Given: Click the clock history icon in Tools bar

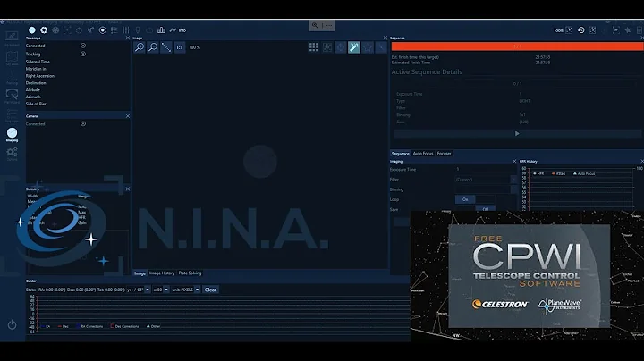Looking at the screenshot, I should (x=580, y=30).
